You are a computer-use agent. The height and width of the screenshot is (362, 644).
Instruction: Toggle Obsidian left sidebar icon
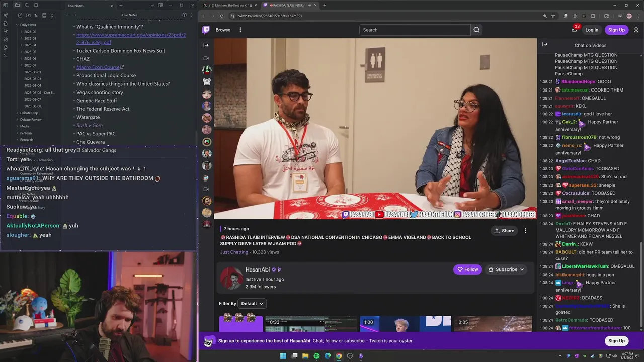(6, 5)
